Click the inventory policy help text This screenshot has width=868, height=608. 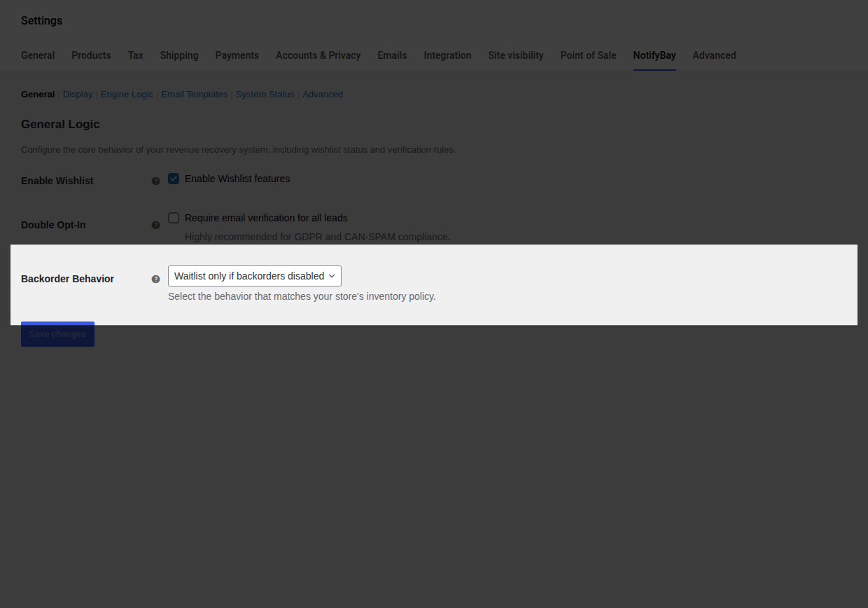coord(302,296)
